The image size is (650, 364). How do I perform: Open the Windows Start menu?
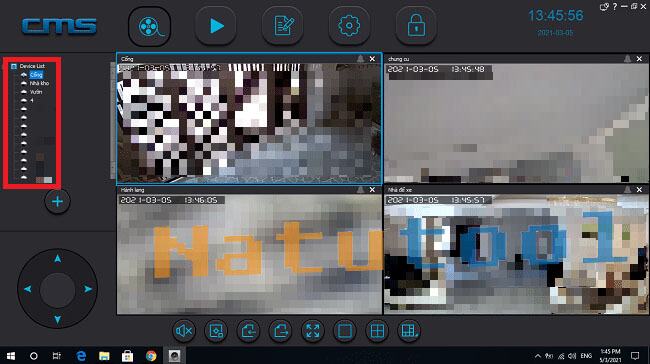click(x=11, y=356)
